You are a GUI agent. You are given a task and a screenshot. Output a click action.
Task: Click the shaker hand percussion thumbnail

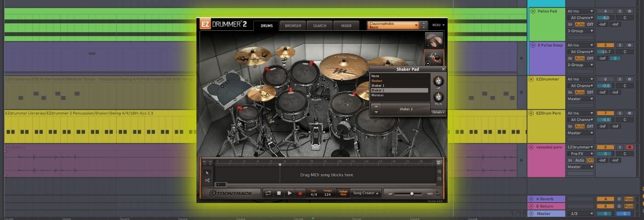coord(434,57)
